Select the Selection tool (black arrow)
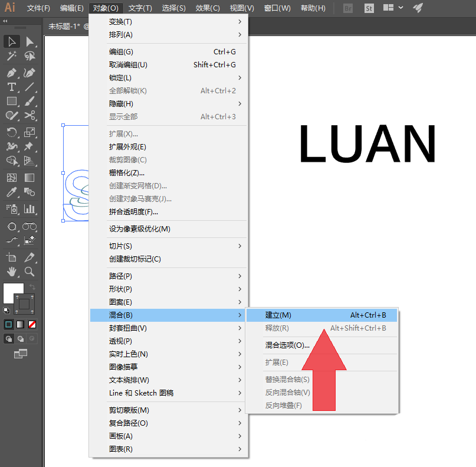Screen dimensions: 476x467 pyautogui.click(x=12, y=42)
